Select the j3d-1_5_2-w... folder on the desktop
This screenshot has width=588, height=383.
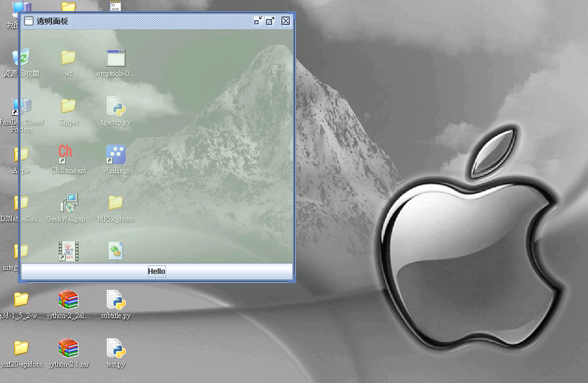pyautogui.click(x=21, y=300)
